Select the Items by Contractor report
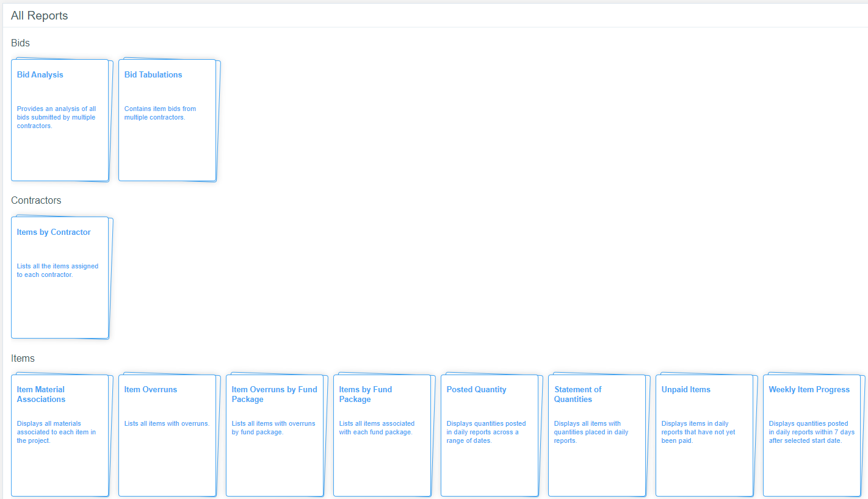 coord(54,232)
